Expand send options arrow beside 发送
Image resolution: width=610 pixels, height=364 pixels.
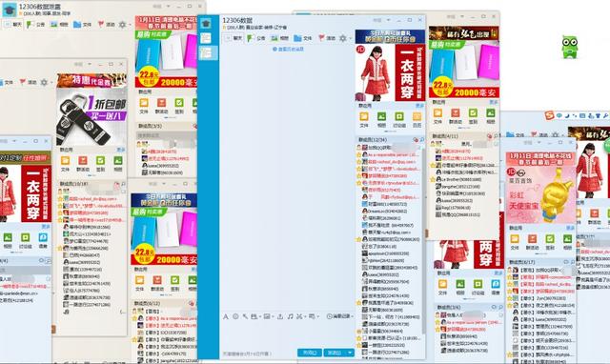350,353
